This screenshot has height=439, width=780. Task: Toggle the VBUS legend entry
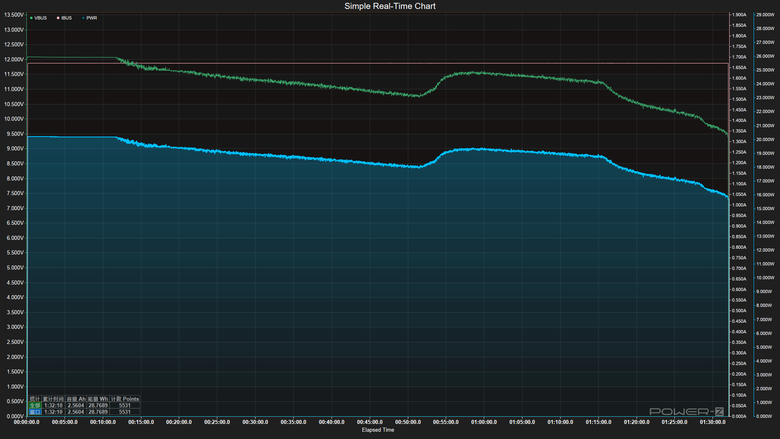(38, 18)
